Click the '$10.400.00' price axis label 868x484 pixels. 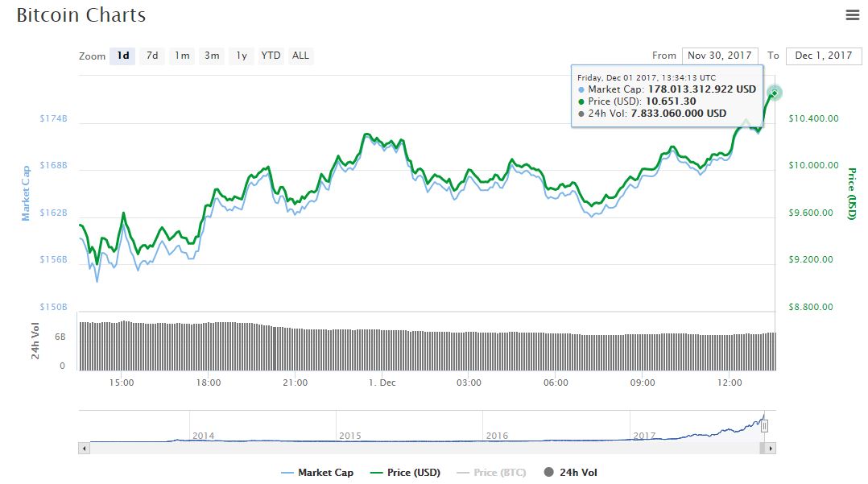click(813, 118)
